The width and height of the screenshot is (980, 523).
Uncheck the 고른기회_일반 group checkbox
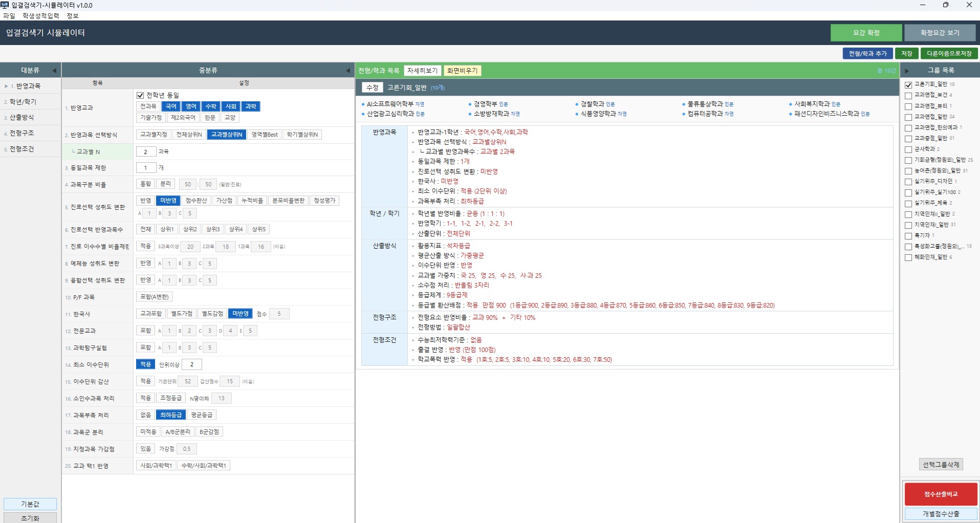pyautogui.click(x=908, y=85)
